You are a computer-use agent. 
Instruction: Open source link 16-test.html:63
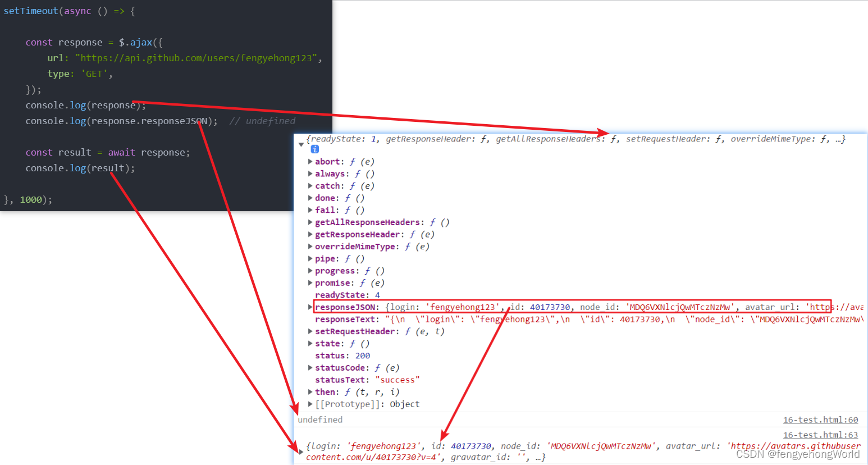(820, 435)
